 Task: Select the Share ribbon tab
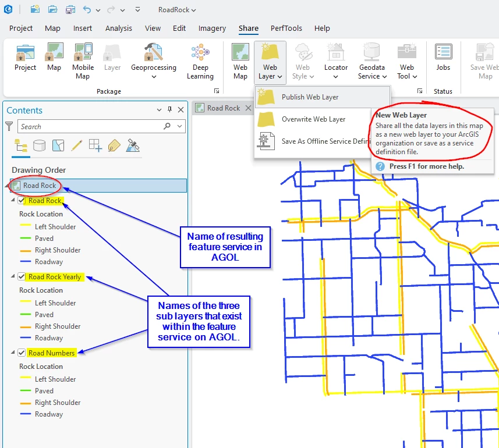tap(249, 29)
